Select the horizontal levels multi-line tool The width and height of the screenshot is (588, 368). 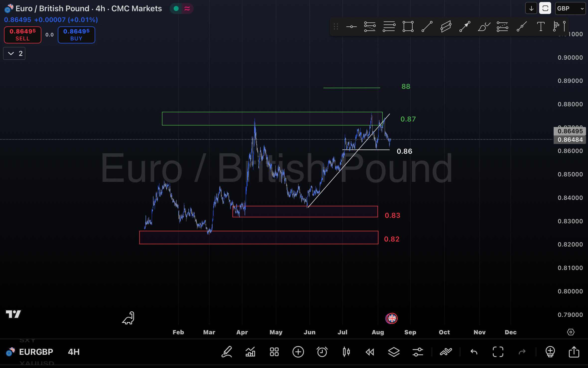click(x=389, y=27)
